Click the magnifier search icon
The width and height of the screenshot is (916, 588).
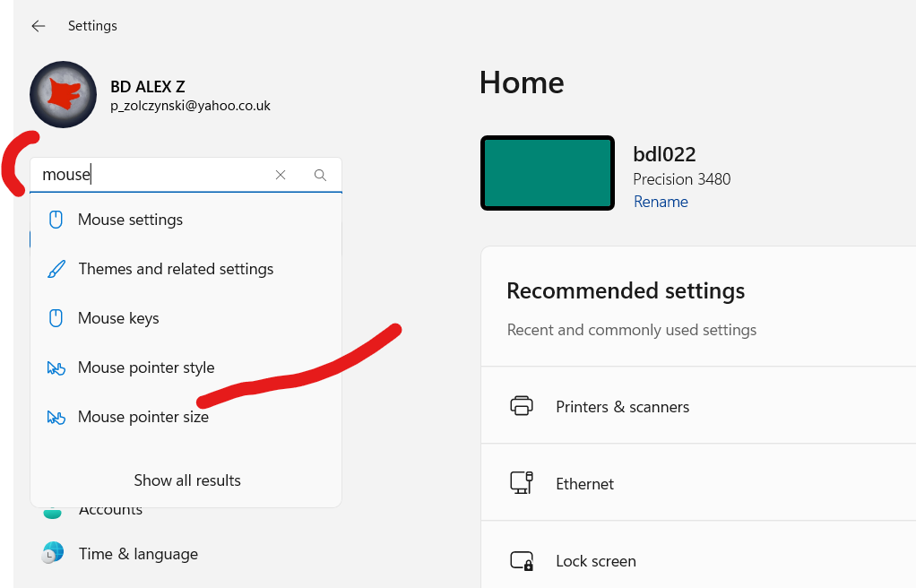320,175
